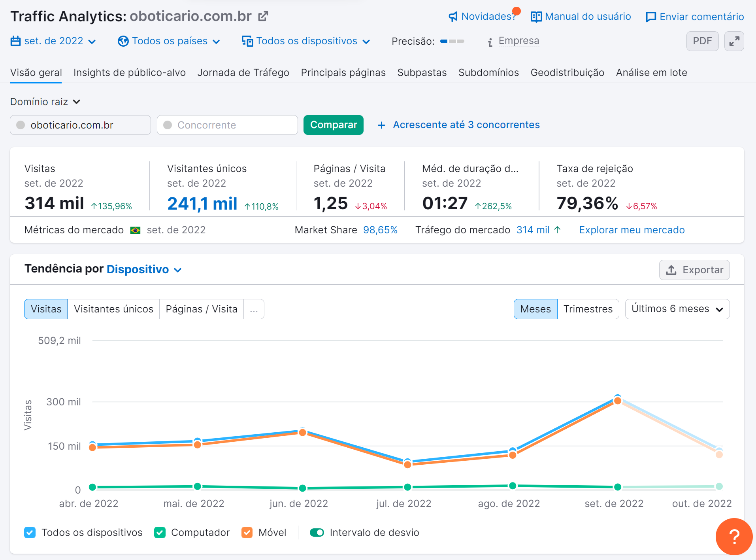Open the floating help question mark
Image resolution: width=756 pixels, height=560 pixels.
click(x=734, y=536)
